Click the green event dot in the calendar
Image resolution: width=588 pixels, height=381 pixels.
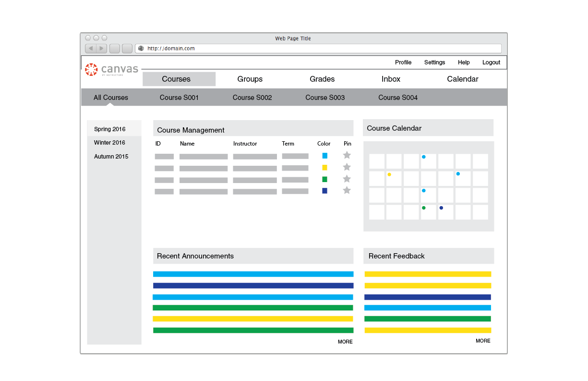point(423,208)
